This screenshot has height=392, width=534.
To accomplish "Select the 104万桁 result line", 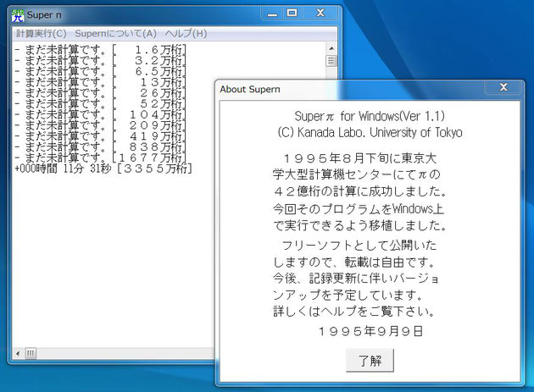I will click(x=101, y=114).
